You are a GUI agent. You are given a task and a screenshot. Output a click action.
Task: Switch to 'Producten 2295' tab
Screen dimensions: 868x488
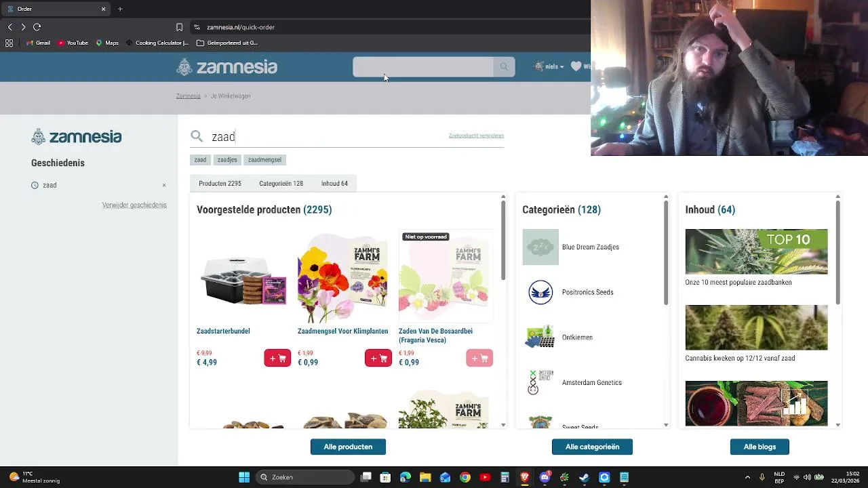tap(220, 184)
